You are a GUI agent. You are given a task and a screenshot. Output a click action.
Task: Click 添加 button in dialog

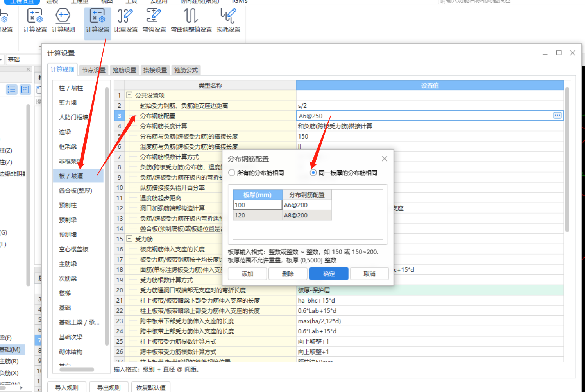pyautogui.click(x=247, y=274)
